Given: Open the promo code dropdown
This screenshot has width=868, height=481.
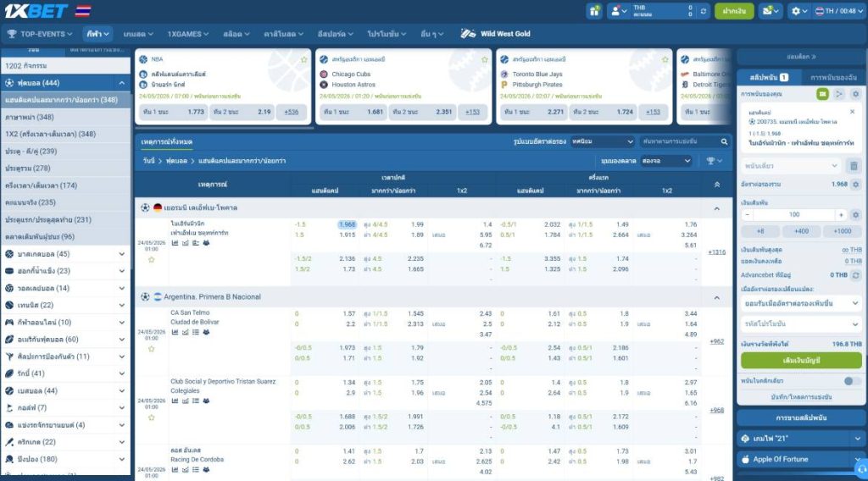Looking at the screenshot, I should click(801, 323).
